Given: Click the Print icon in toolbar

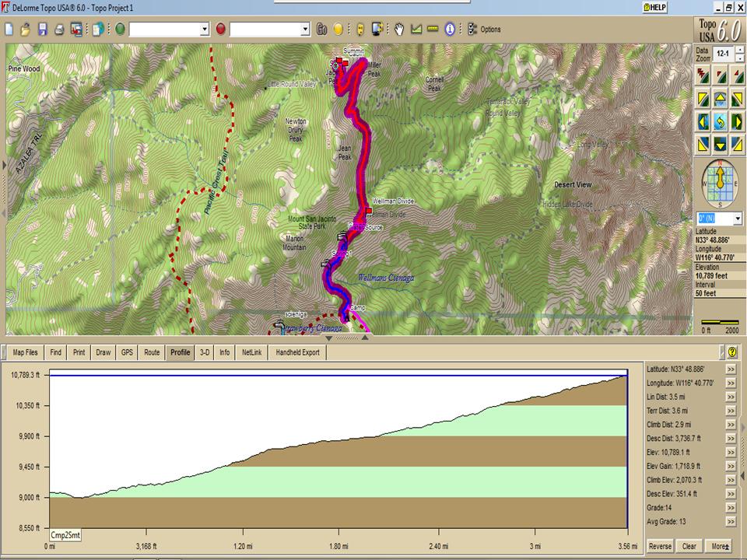Looking at the screenshot, I should click(59, 30).
